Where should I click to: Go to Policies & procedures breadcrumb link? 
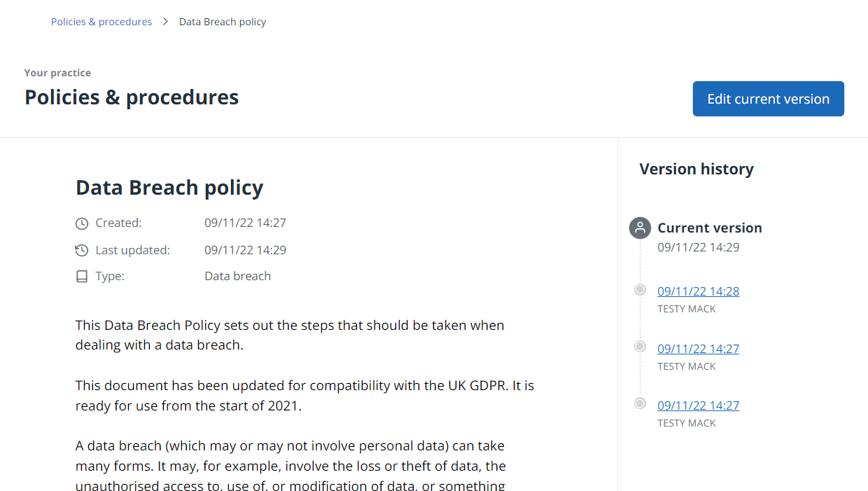click(x=101, y=22)
